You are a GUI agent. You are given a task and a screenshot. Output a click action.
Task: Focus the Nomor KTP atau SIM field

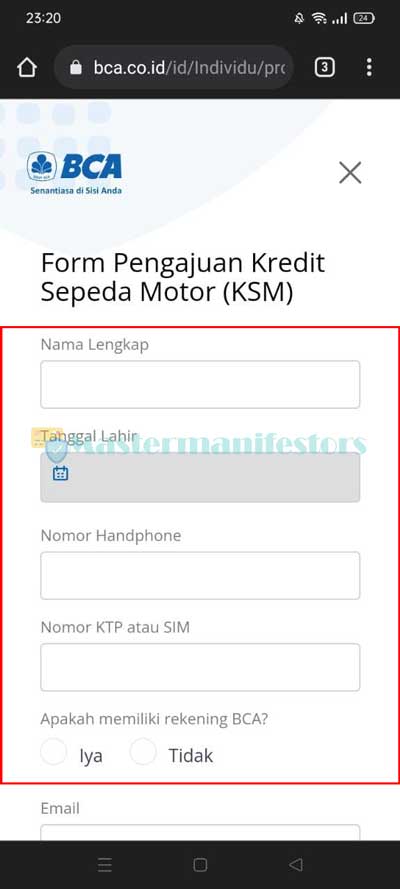[200, 667]
